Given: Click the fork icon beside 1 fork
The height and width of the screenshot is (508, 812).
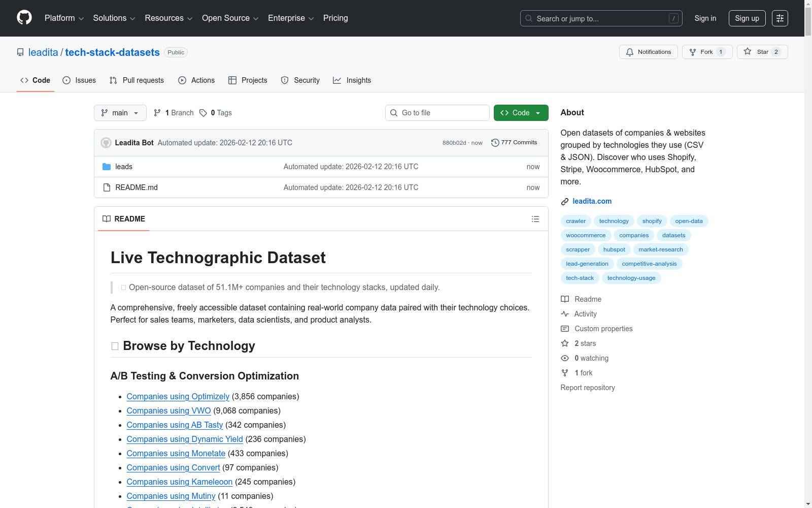Looking at the screenshot, I should pos(565,373).
